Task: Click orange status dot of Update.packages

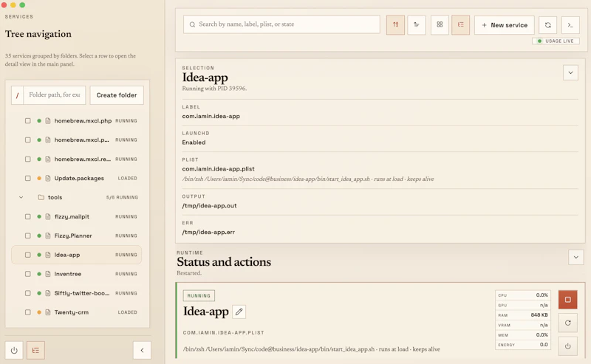Action: 39,178
